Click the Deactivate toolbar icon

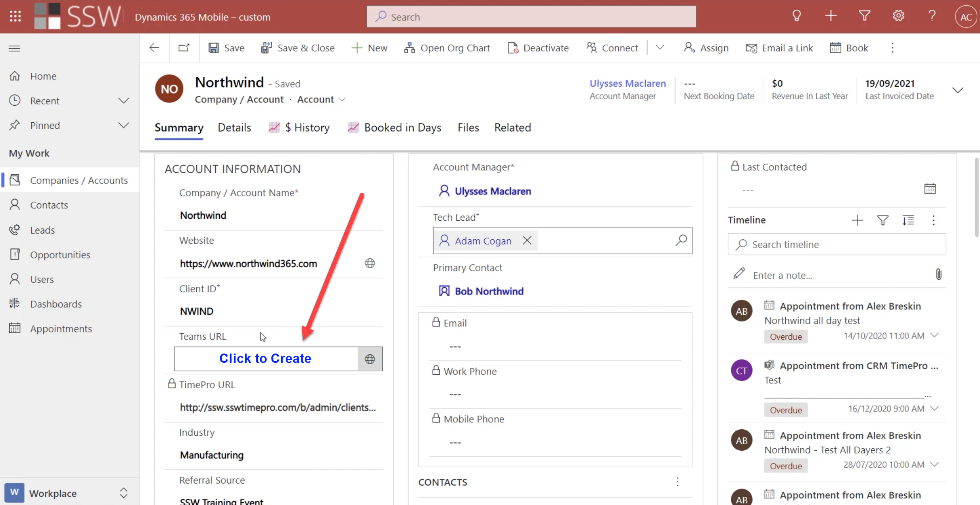[x=513, y=48]
